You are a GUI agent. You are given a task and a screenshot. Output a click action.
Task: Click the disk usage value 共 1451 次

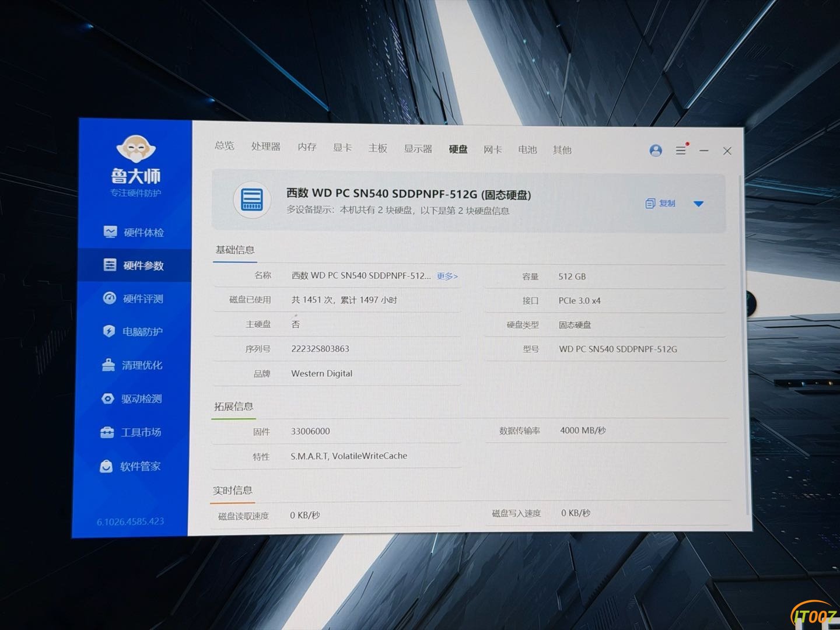coord(344,300)
